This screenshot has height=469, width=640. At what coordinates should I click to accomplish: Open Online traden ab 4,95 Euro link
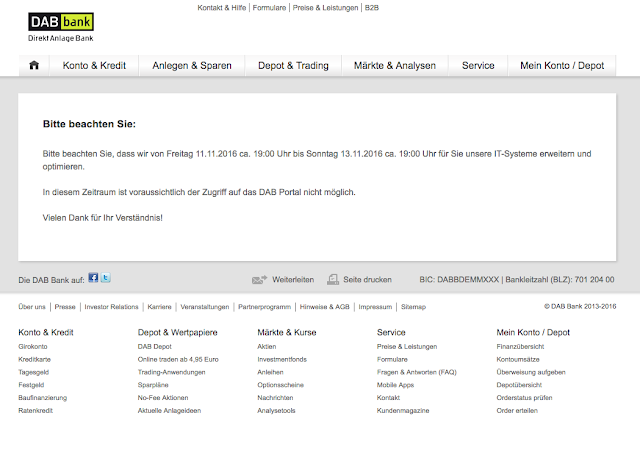pyautogui.click(x=178, y=360)
